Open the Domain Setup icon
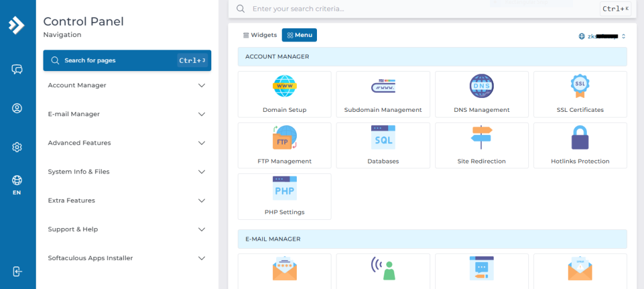 tap(284, 85)
